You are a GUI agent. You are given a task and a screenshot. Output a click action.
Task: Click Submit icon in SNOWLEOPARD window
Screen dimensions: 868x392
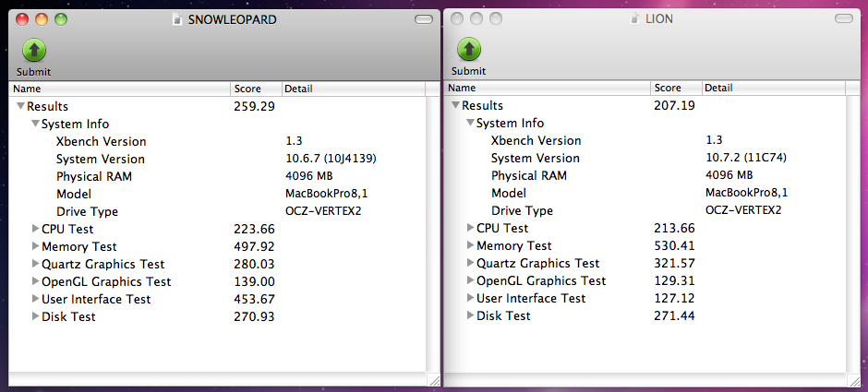click(34, 51)
